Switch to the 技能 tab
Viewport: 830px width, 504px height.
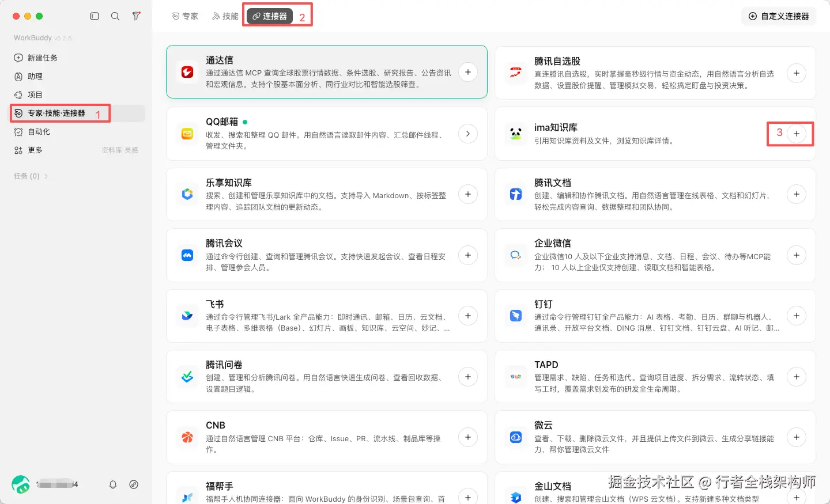pyautogui.click(x=225, y=16)
